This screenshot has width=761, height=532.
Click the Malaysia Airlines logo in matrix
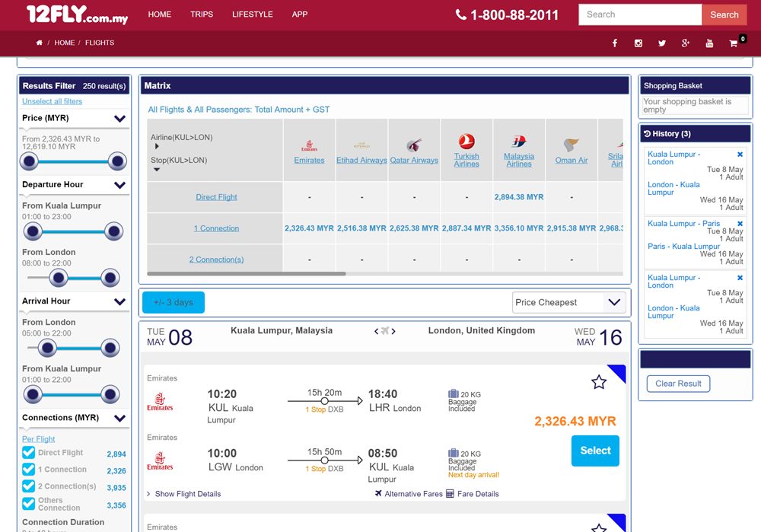pos(519,142)
